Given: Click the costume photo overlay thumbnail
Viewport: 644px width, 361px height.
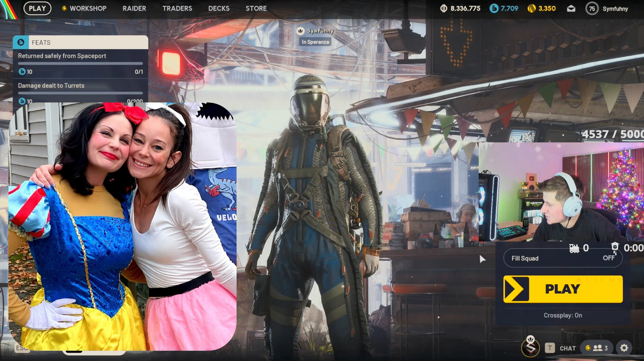Looking at the screenshot, I should 122,226.
